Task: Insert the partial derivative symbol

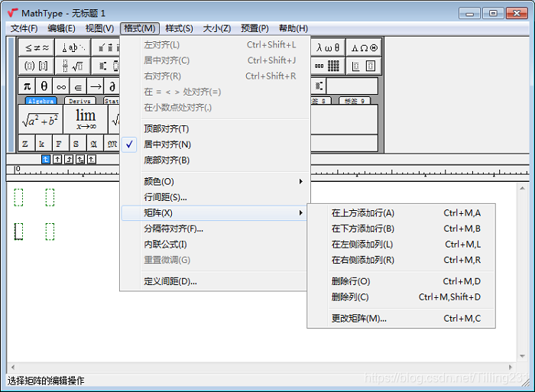Action: pos(112,86)
